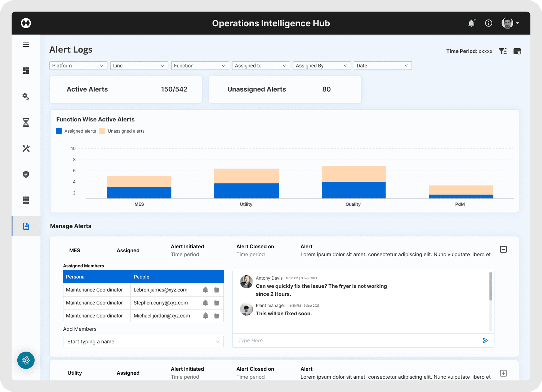The width and height of the screenshot is (542, 392).
Task: Expand the Assigned to dropdown
Action: click(261, 66)
